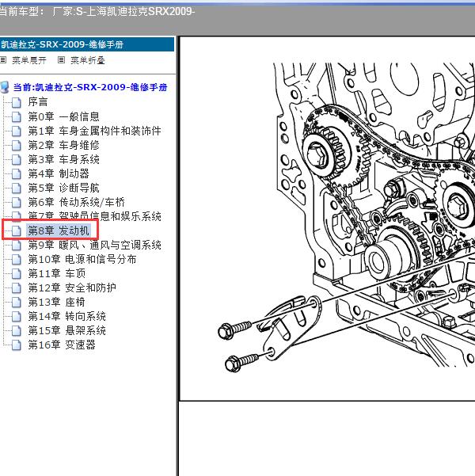Open 第10章 电源和信号分布
Image resolution: width=475 pixels, height=476 pixels.
click(x=82, y=259)
